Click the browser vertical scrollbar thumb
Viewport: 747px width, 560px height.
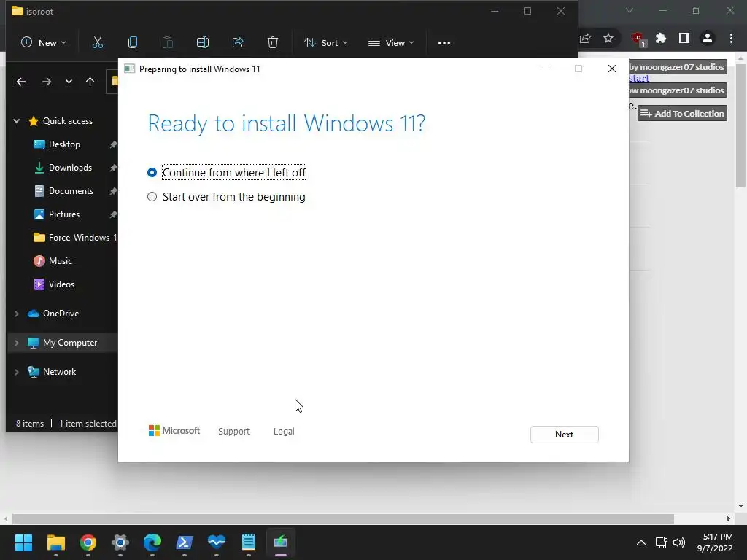click(741, 125)
